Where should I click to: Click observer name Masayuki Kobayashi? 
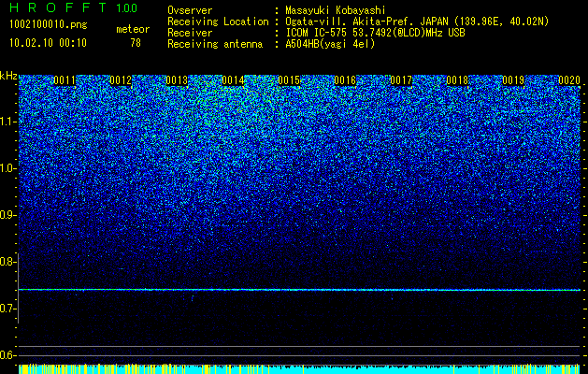tap(336, 10)
